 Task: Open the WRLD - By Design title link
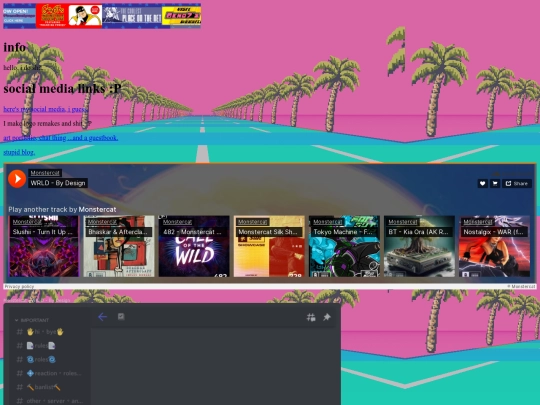(x=58, y=183)
